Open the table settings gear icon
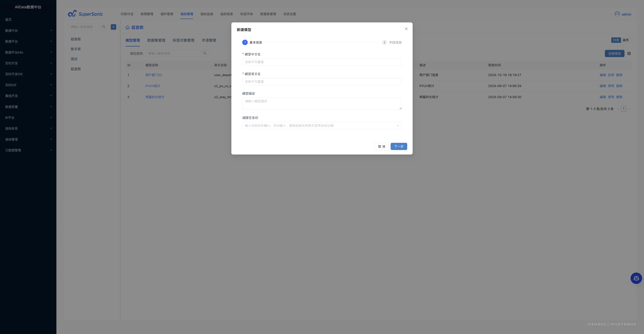This screenshot has height=334, width=644. (629, 54)
